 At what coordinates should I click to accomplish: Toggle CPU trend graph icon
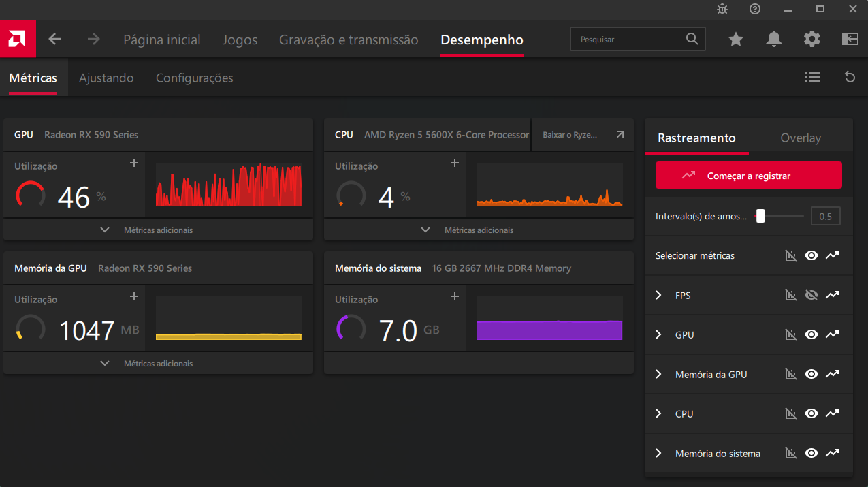coord(832,414)
